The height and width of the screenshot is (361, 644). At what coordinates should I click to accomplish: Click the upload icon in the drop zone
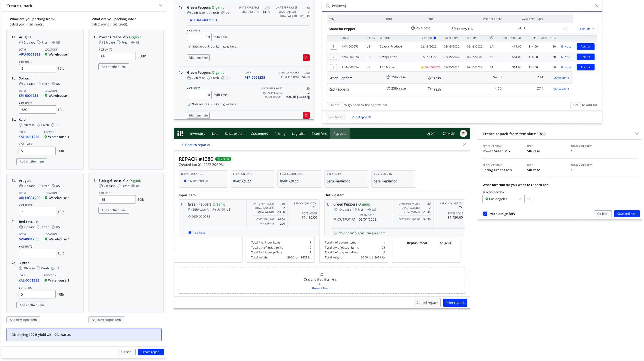322,274
